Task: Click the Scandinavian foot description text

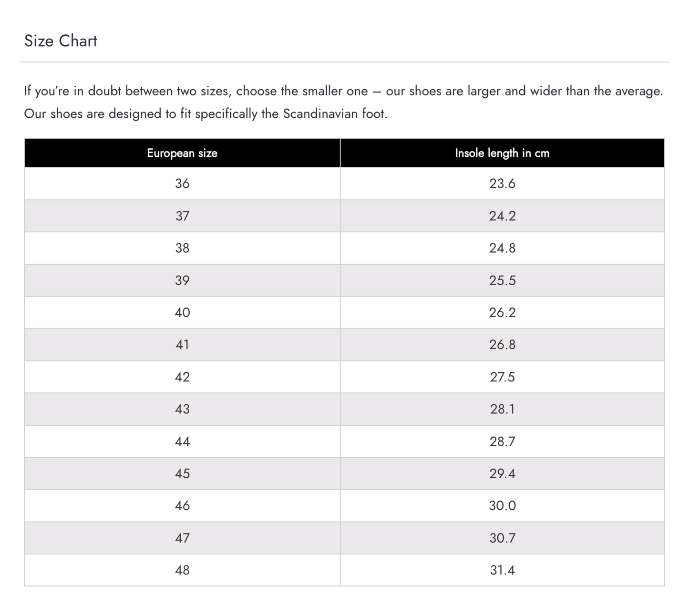Action: [x=206, y=114]
